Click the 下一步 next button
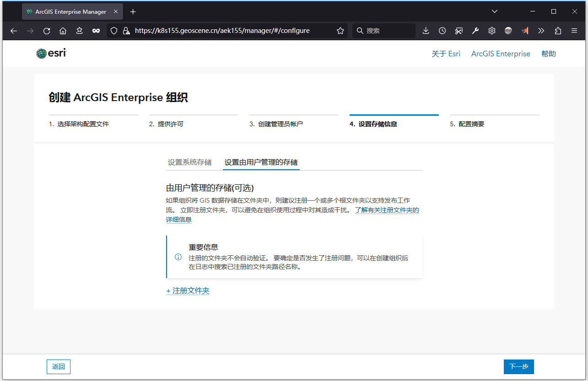The width and height of the screenshot is (588, 381). [x=519, y=367]
